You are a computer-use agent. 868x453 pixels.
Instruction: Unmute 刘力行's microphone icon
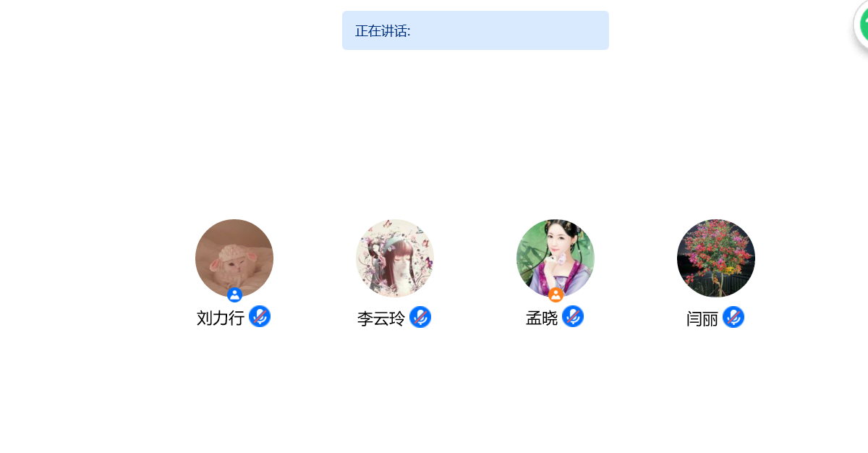coord(260,316)
